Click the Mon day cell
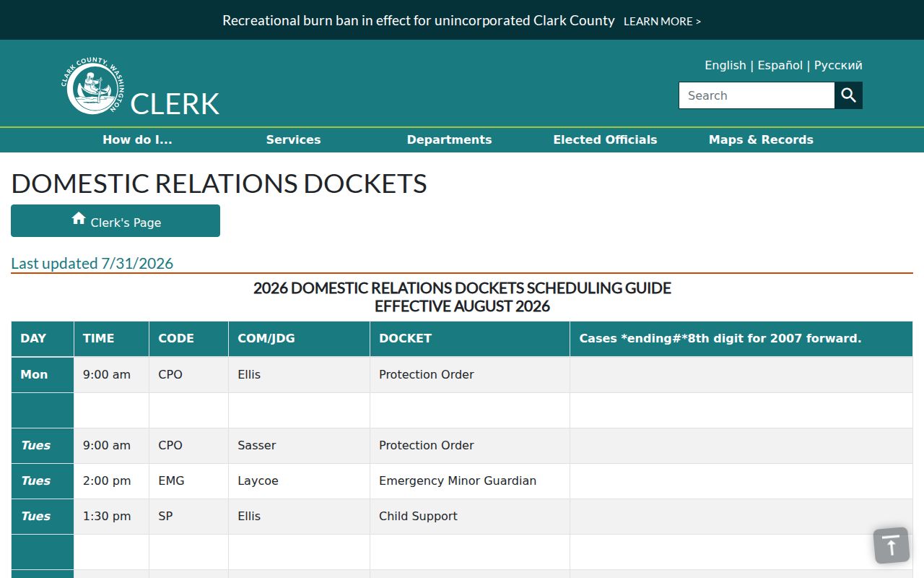The image size is (924, 578). [43, 375]
